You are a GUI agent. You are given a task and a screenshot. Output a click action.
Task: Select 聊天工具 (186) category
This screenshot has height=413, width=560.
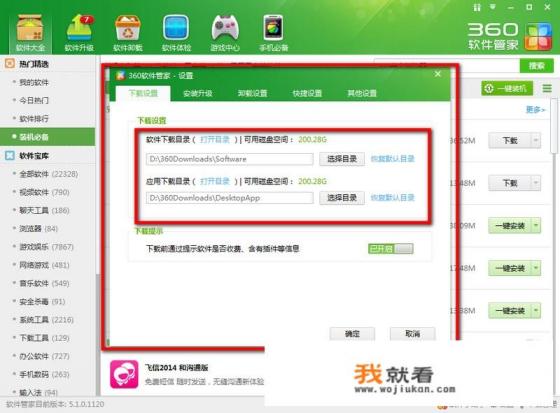point(44,210)
